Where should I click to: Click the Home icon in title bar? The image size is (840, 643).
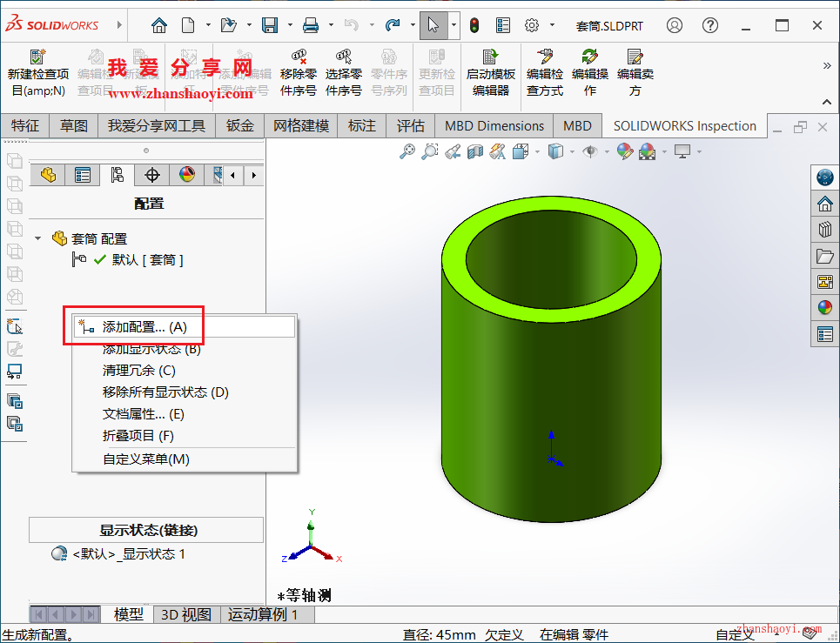pyautogui.click(x=159, y=25)
